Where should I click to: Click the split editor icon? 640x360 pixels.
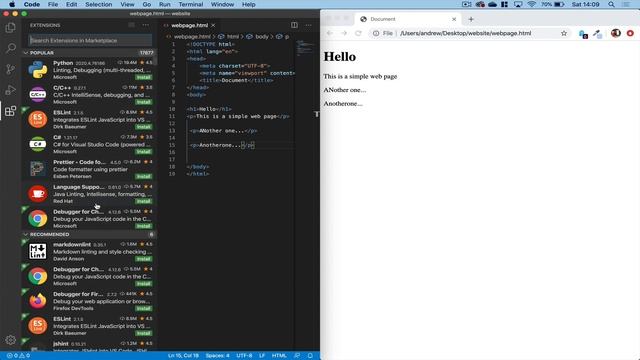(294, 25)
